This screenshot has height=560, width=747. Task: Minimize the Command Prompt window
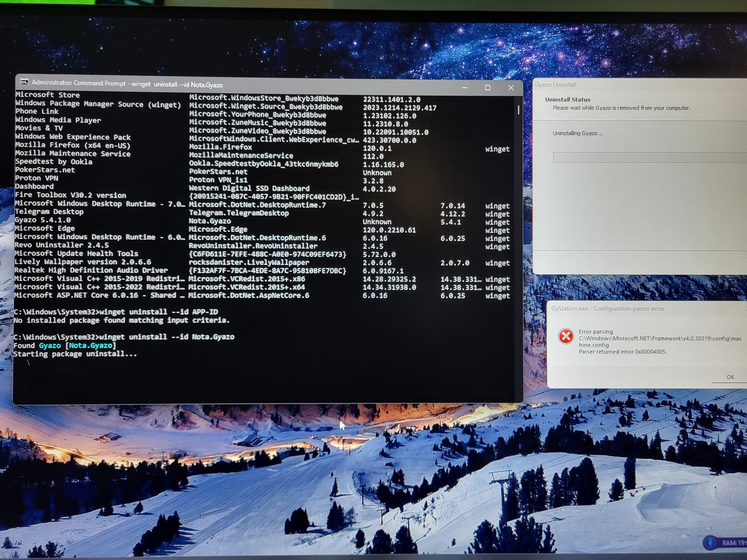pos(465,87)
